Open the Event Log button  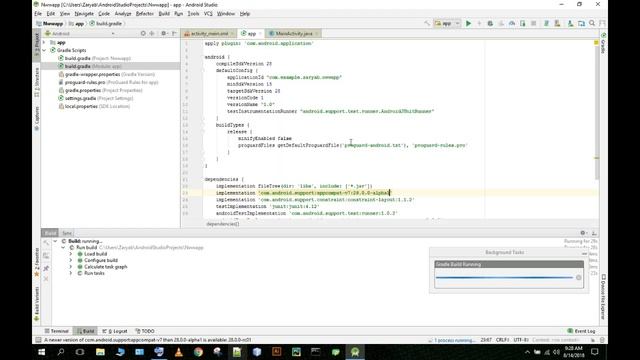pos(581,331)
